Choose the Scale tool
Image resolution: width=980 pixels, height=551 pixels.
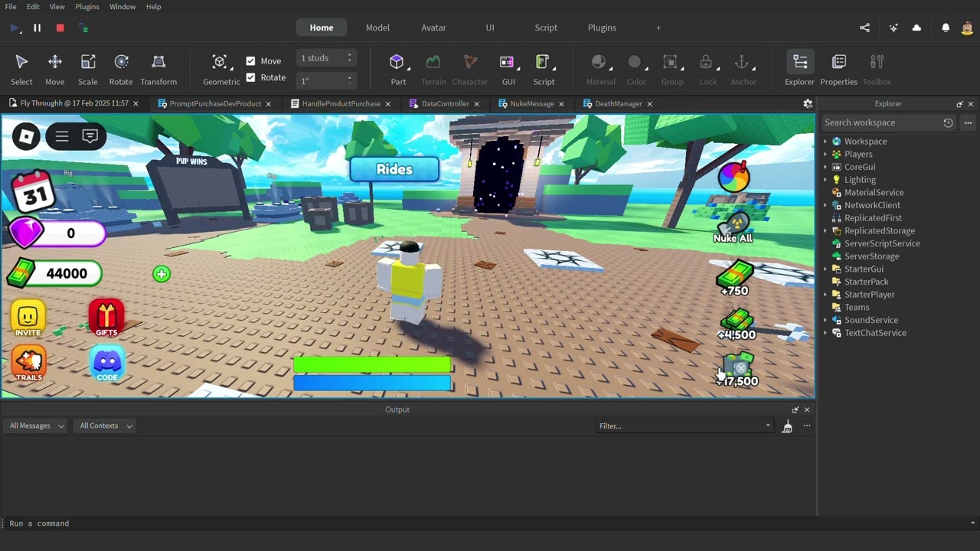click(x=88, y=70)
